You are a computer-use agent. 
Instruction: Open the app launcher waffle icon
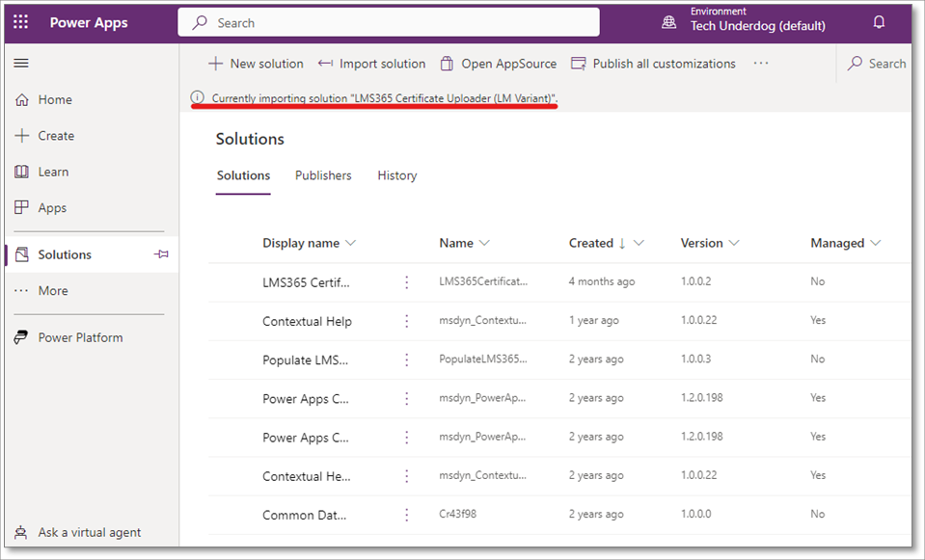21,22
